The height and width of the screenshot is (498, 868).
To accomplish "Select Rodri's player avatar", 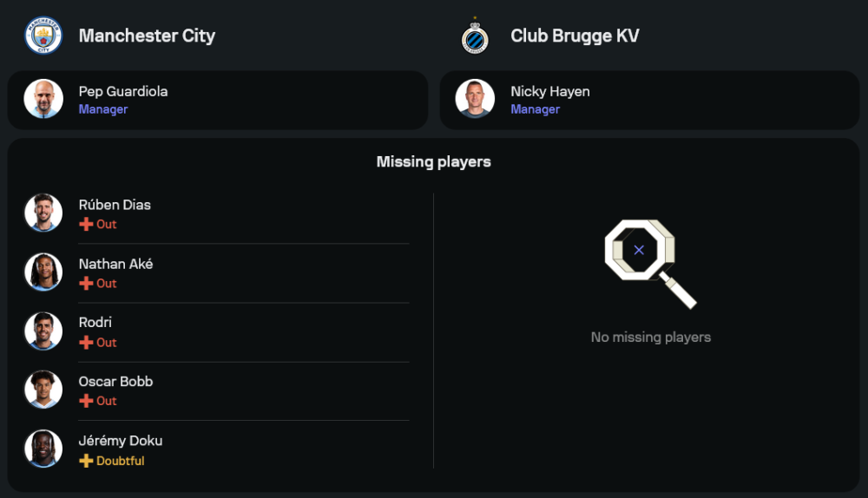I will 43,331.
